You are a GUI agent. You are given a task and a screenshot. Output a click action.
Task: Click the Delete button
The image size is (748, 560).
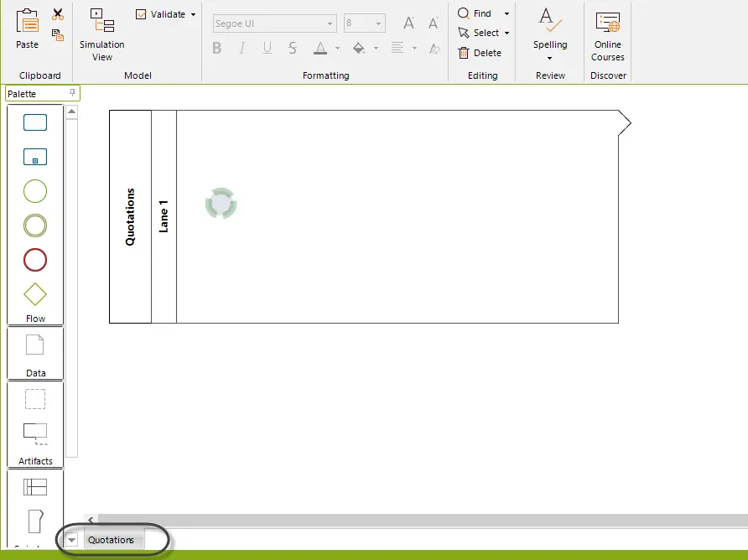(480, 53)
